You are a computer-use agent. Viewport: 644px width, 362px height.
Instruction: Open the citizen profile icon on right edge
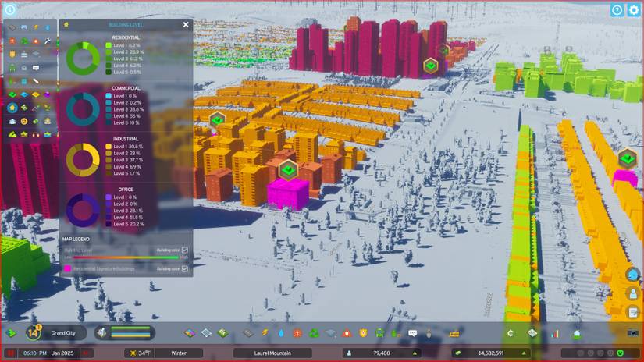(x=633, y=293)
